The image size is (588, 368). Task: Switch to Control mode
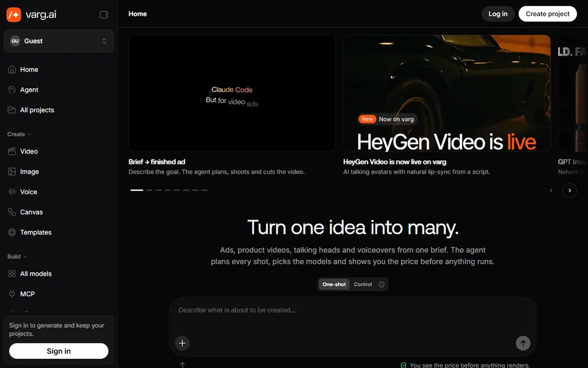pos(363,285)
